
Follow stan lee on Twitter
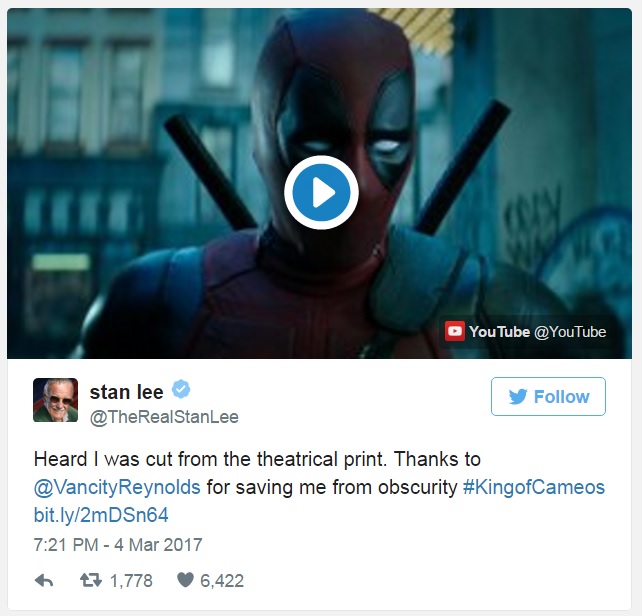(548, 396)
